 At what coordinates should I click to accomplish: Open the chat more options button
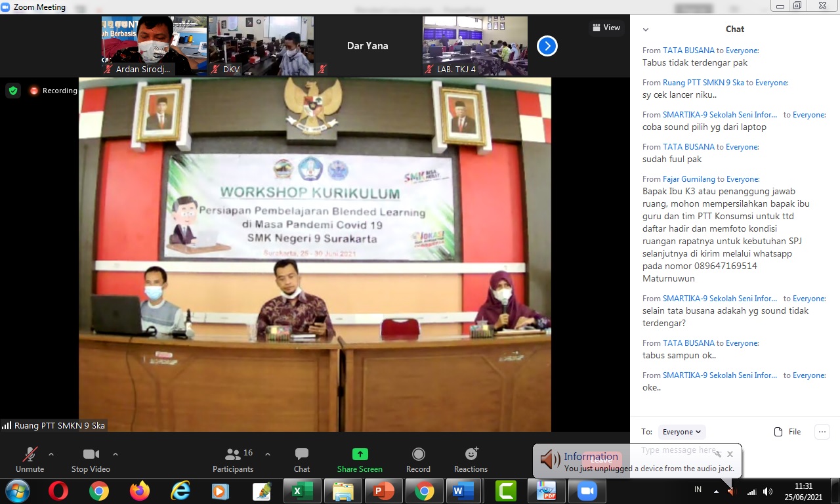pyautogui.click(x=822, y=432)
